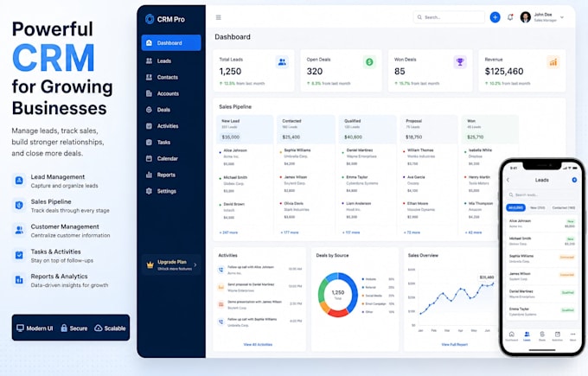Select the New Lead pipeline column header
The image size is (588, 376).
pos(245,130)
